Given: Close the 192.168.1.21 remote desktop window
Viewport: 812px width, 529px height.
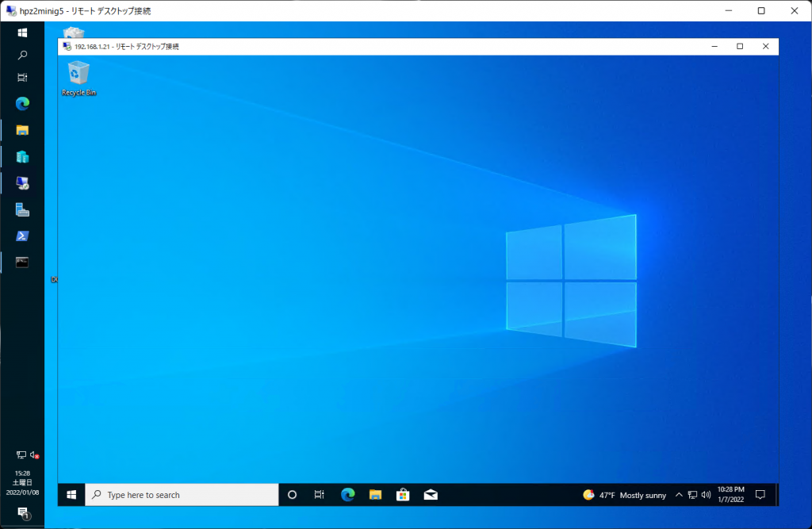Looking at the screenshot, I should point(766,46).
